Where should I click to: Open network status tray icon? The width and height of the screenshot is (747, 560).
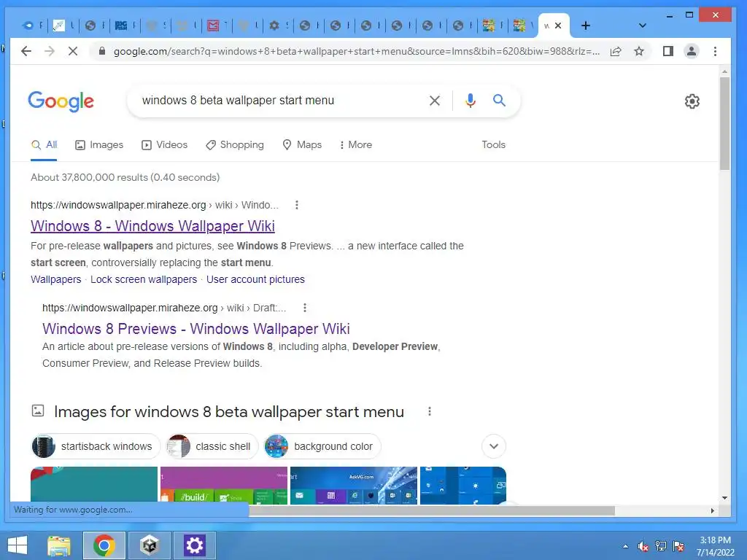point(661,546)
